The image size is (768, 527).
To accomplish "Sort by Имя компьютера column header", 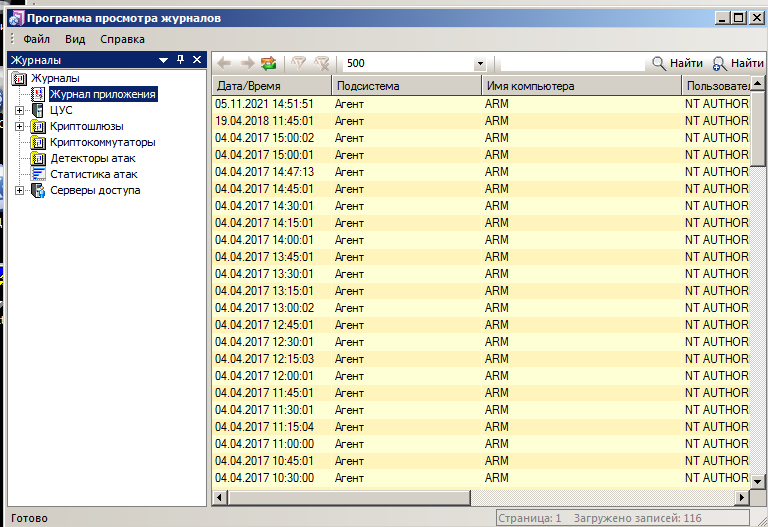I will 581,86.
